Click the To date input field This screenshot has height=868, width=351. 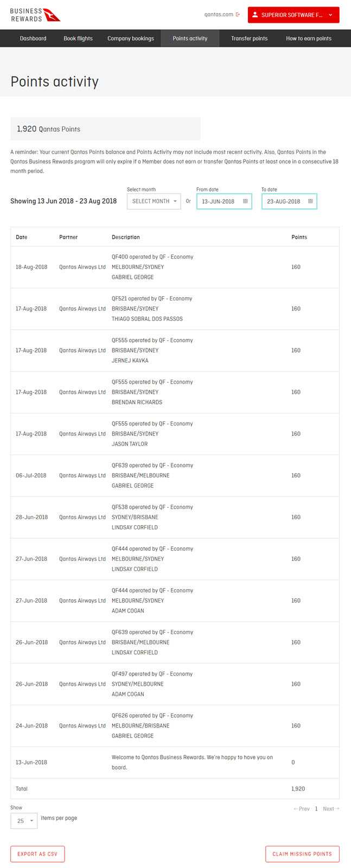(283, 201)
